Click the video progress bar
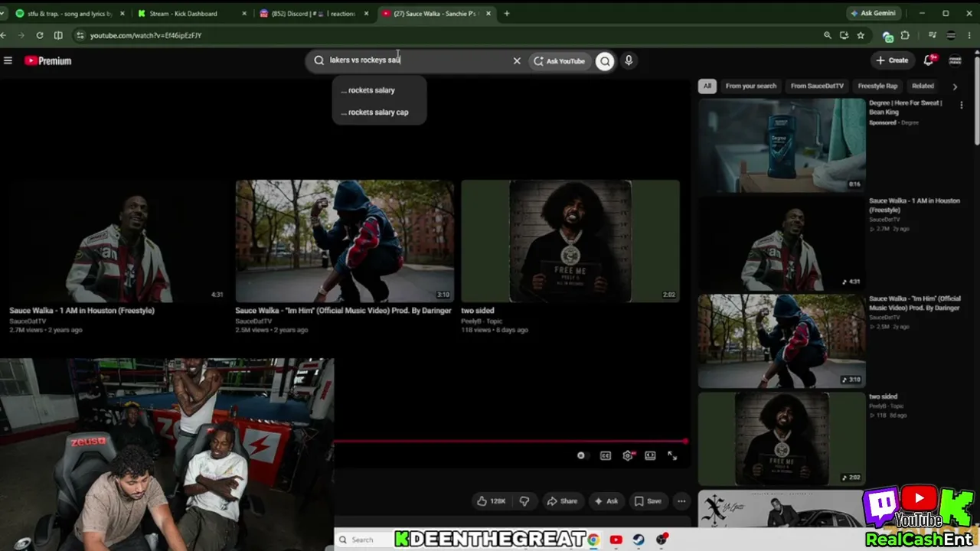Viewport: 980px width, 551px height. [510, 442]
